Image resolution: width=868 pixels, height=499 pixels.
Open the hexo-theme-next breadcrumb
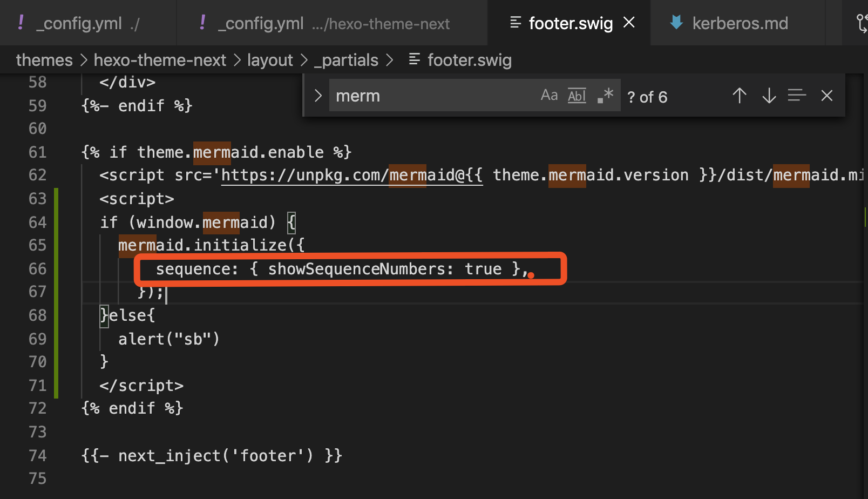coord(160,60)
